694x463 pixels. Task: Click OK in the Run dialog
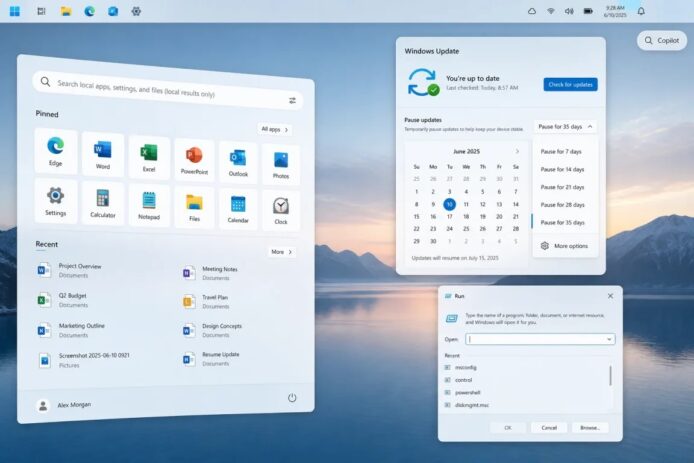508,428
